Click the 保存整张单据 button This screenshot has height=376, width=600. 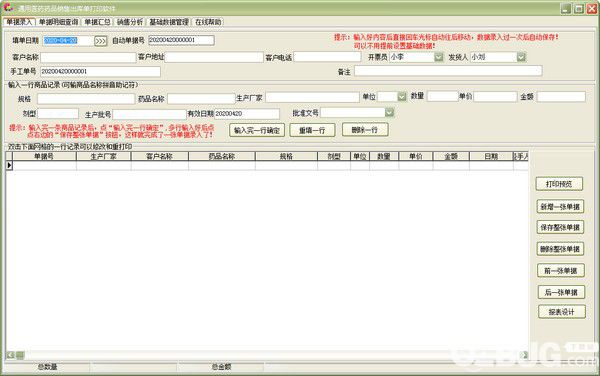560,228
